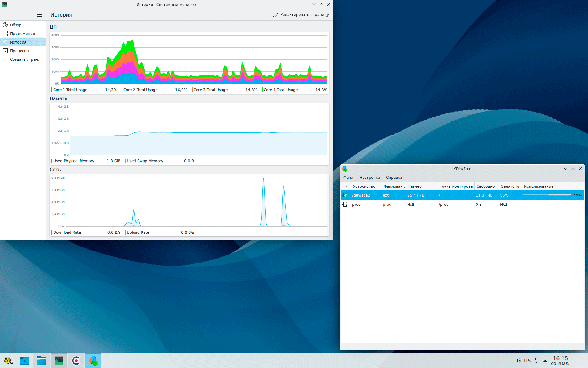Click Редактировать страницу button

click(x=301, y=15)
